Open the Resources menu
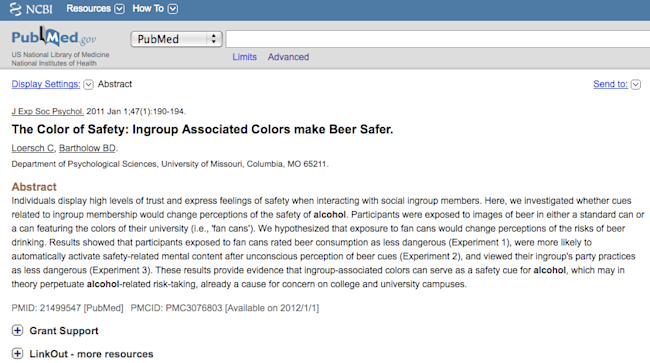This screenshot has width=650, height=363. point(89,9)
